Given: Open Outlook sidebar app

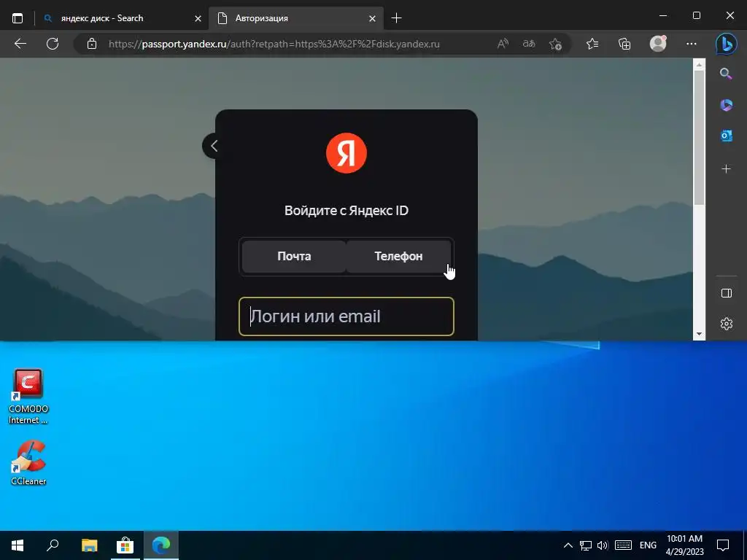Looking at the screenshot, I should click(x=726, y=136).
